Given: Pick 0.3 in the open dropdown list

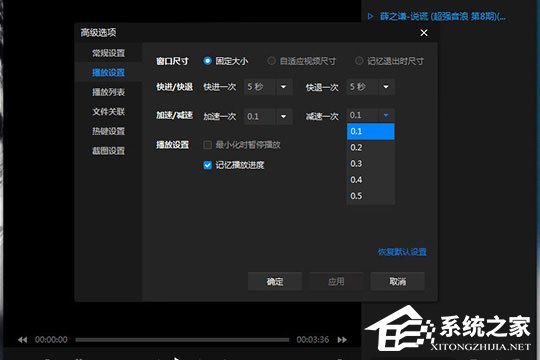Looking at the screenshot, I should 371,164.
